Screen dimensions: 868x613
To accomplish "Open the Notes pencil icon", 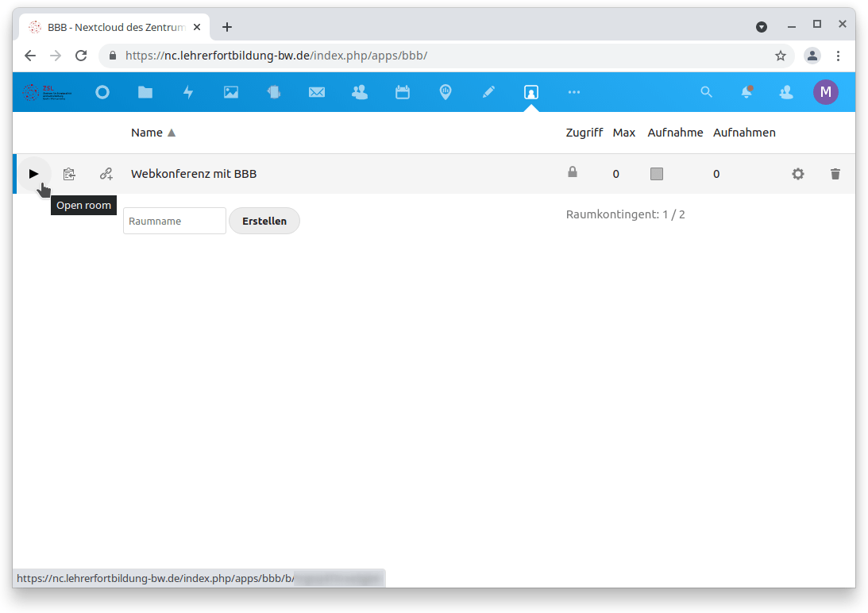I will (488, 92).
